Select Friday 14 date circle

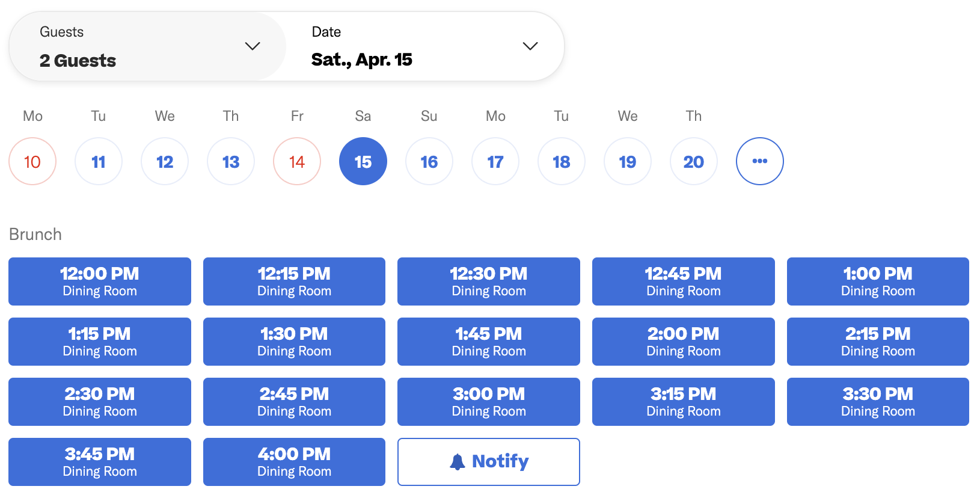[297, 161]
